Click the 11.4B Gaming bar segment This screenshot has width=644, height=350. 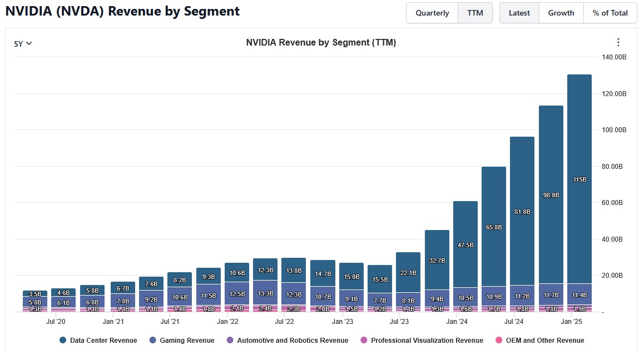[x=579, y=294]
